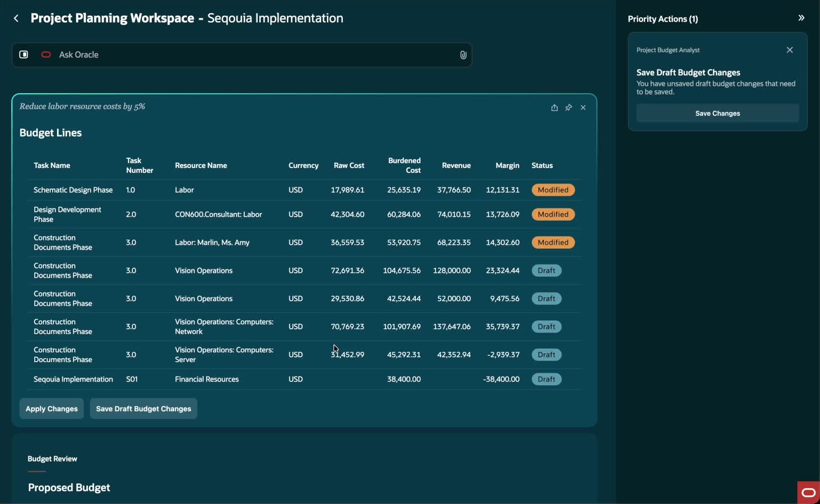Click Apply Changes button
Screen dimensions: 820x504
click(x=52, y=408)
